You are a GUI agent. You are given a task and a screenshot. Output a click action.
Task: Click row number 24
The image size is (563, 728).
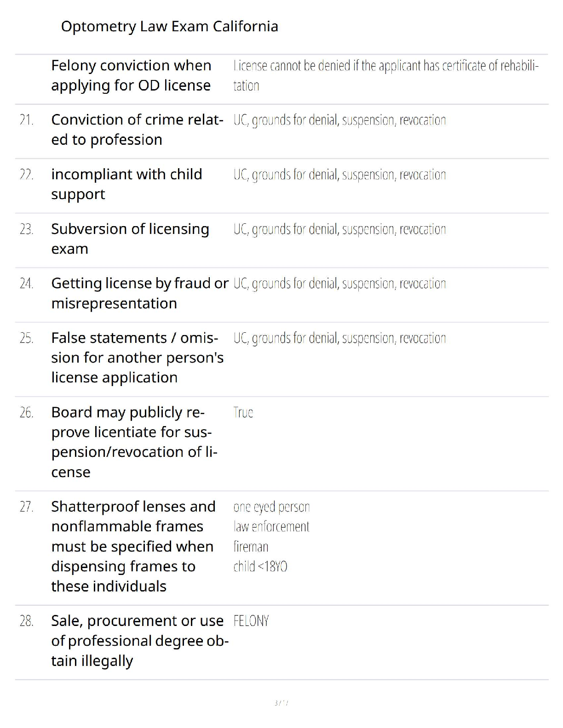[x=26, y=284]
